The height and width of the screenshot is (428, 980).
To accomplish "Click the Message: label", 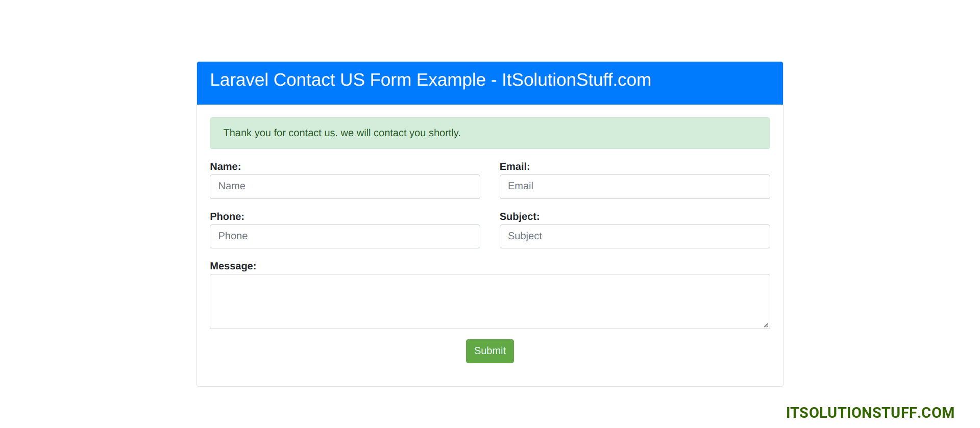I will (x=233, y=266).
